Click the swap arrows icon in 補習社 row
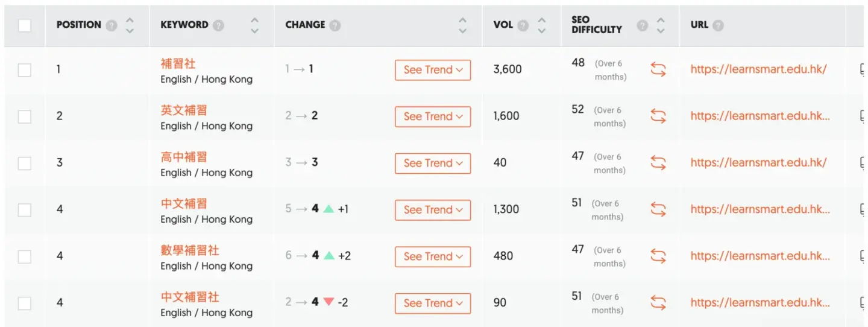 658,69
